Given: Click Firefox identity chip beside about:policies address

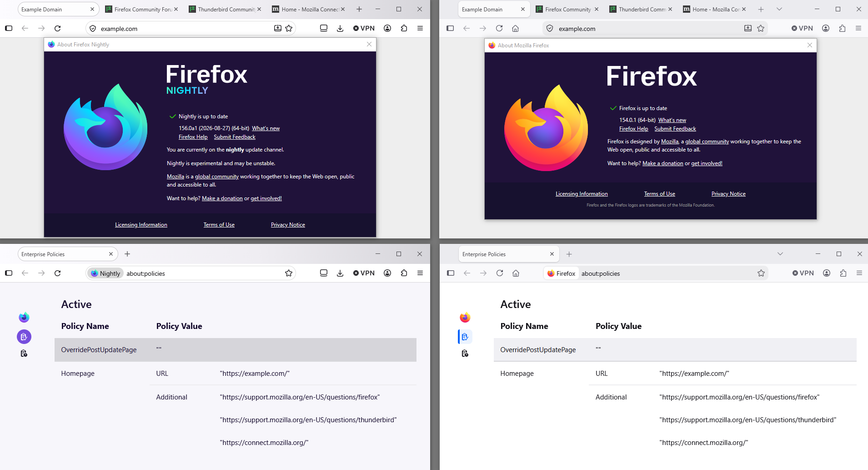Looking at the screenshot, I should [562, 273].
